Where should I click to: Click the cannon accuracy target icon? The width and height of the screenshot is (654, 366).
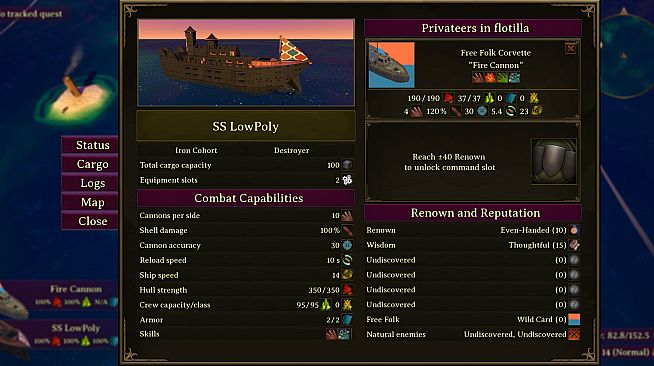point(347,245)
